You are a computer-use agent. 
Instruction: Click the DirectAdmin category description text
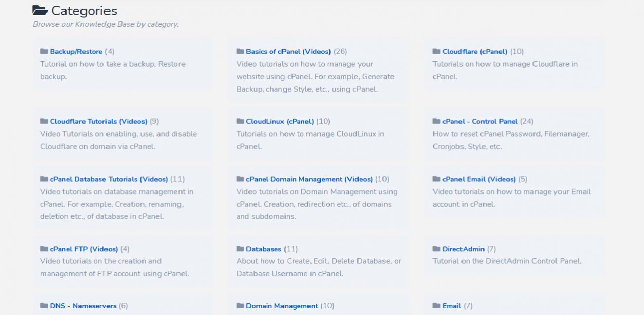(x=507, y=261)
